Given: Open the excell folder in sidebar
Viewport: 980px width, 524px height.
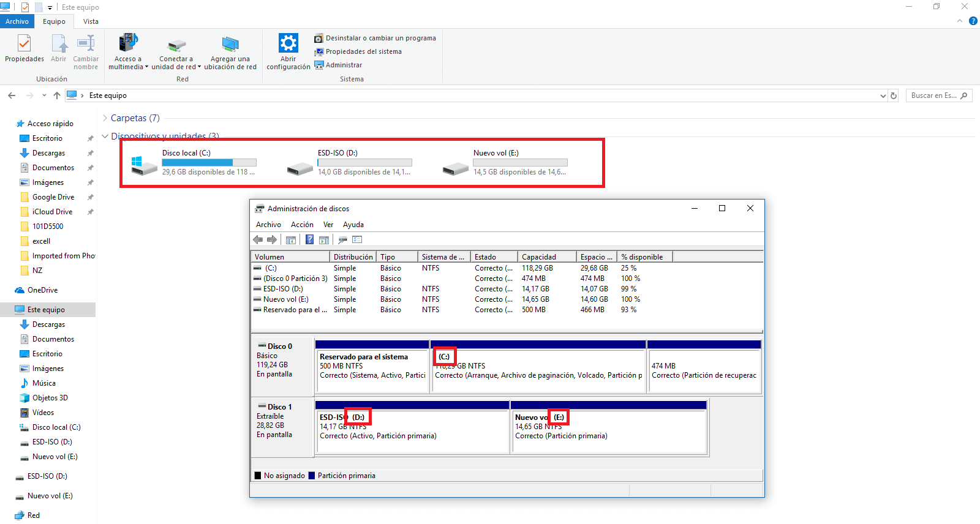Looking at the screenshot, I should 41,241.
